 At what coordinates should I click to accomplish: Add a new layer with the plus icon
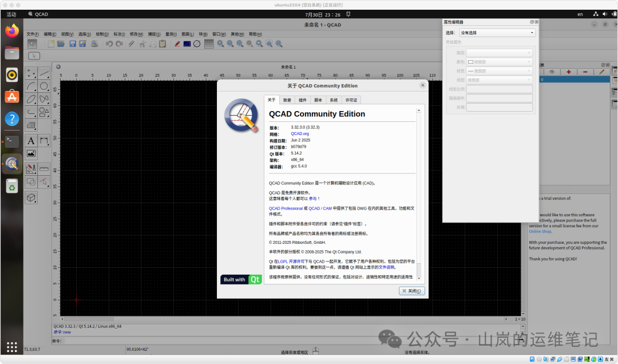click(568, 72)
